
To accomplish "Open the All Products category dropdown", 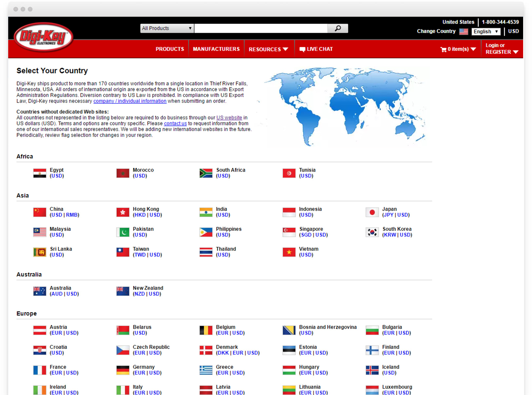I will [x=167, y=28].
